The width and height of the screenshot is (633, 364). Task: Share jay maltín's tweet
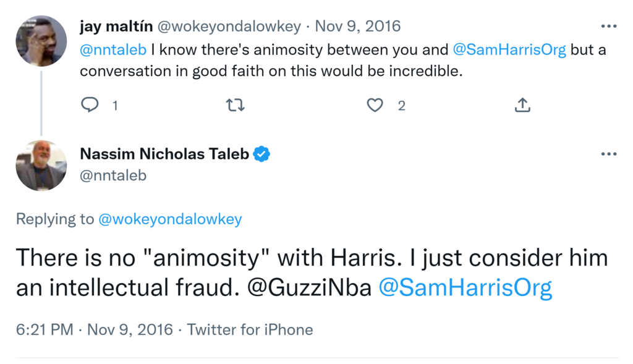click(x=522, y=106)
